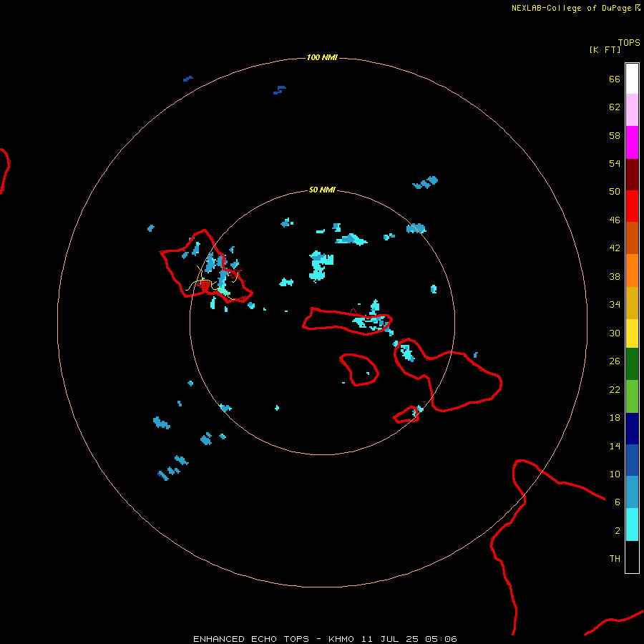Click the 46 legend value
This screenshot has width=644, height=644.
[x=615, y=220]
